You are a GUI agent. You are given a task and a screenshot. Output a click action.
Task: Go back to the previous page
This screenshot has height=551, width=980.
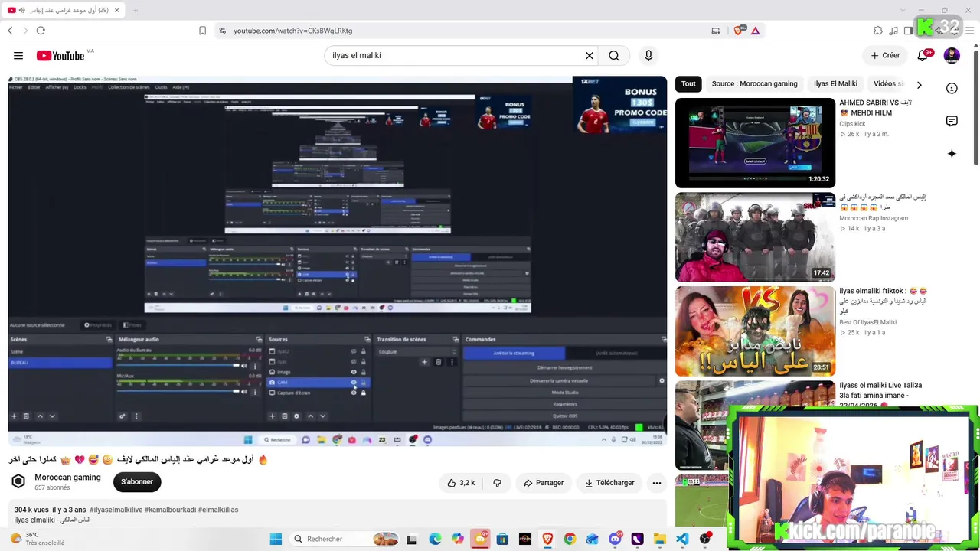tap(10, 31)
